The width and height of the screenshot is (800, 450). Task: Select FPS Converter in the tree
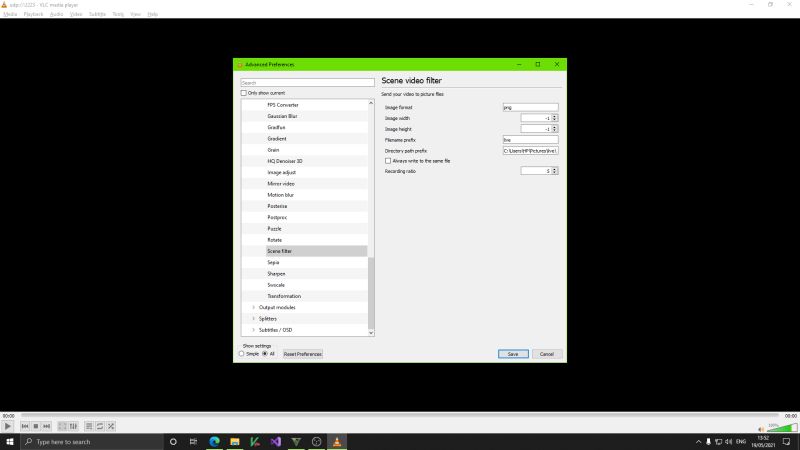click(x=283, y=105)
